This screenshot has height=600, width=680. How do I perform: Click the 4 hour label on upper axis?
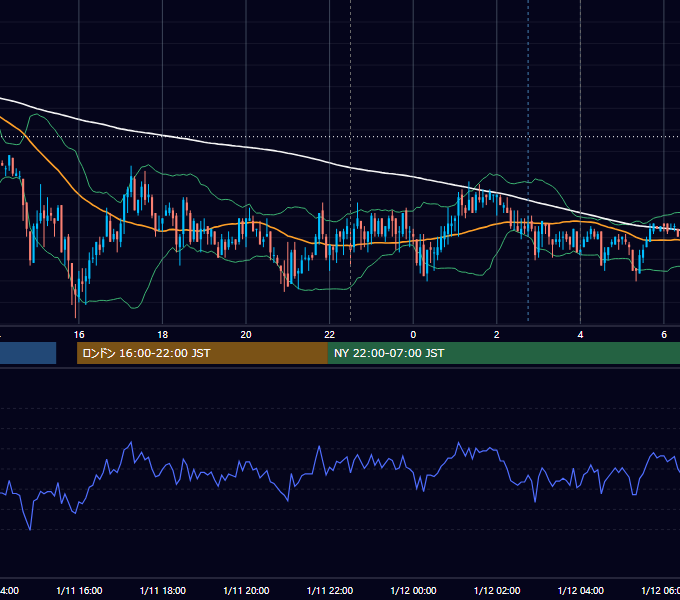click(x=580, y=335)
